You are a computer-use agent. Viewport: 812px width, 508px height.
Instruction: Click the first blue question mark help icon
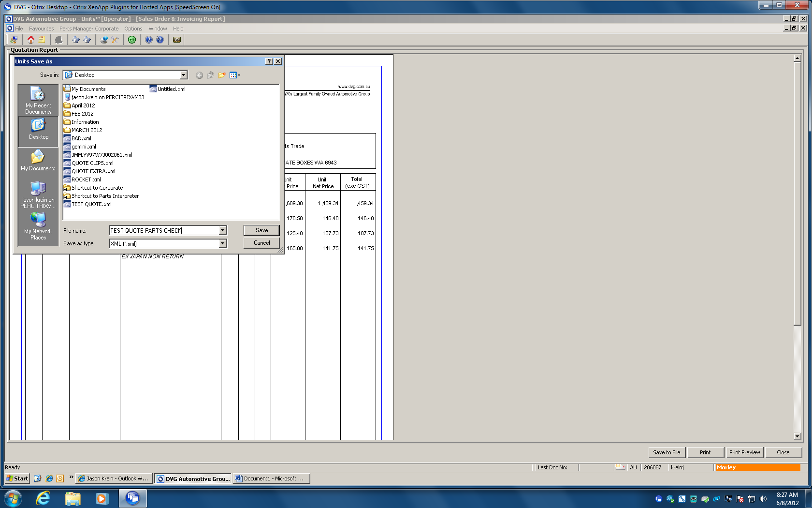[149, 40]
